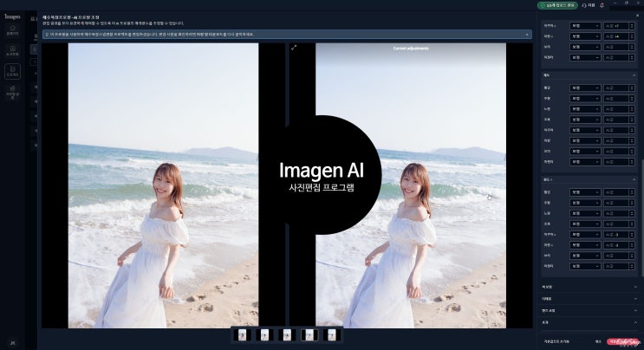Screen dimensions: 644x350
Task: Click the Imagen logo in top left
Action: click(x=12, y=16)
